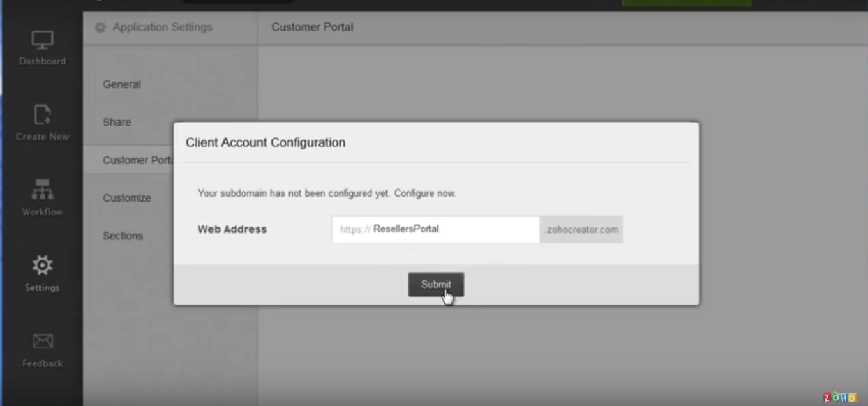Go to Sections in settings sidebar
This screenshot has width=868, height=406.
click(x=123, y=236)
